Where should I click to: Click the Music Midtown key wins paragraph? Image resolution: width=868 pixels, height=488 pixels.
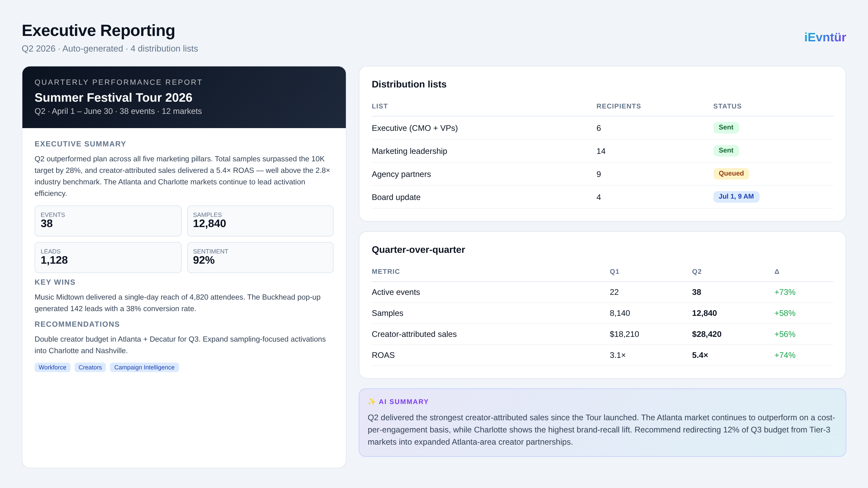pyautogui.click(x=177, y=303)
